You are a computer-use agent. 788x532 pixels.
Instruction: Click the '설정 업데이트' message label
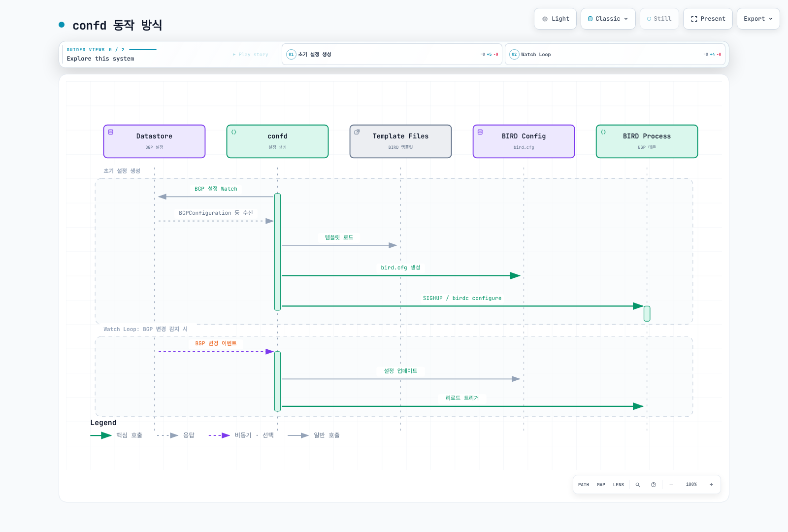[400, 371]
